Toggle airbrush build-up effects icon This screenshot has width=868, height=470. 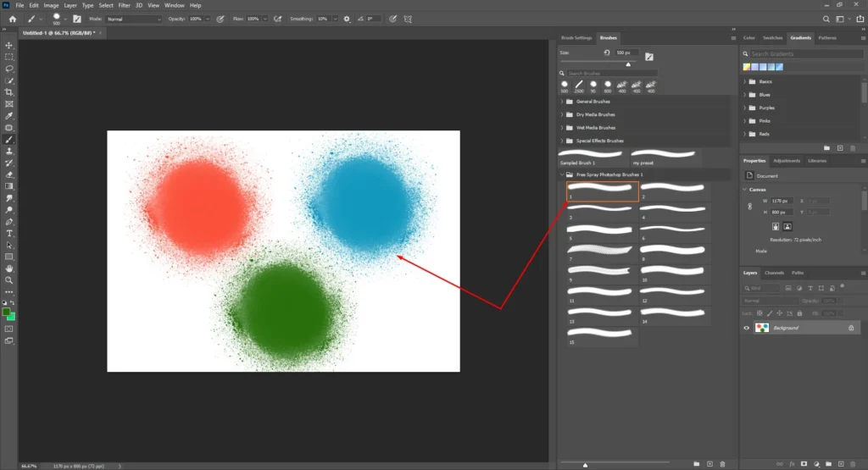[x=278, y=19]
